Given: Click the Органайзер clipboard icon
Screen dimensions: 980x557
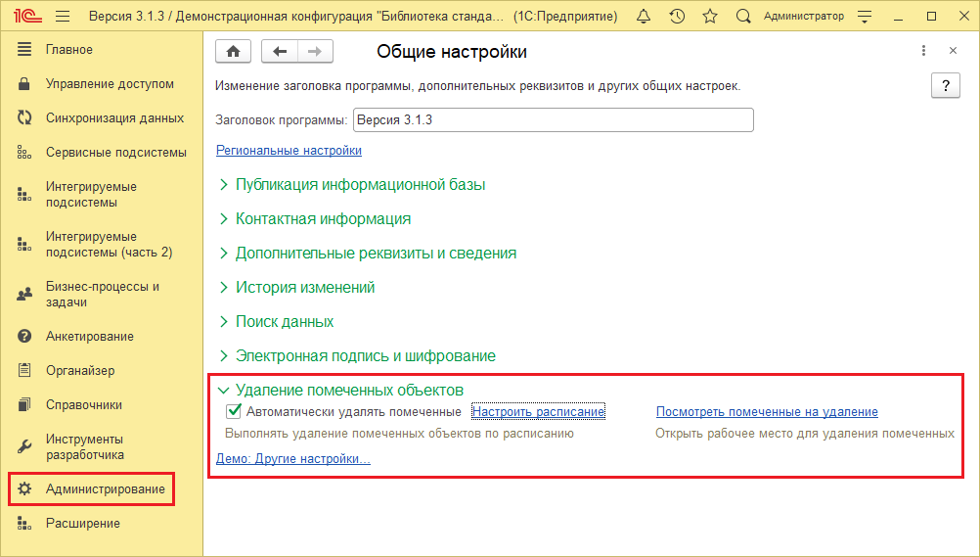Looking at the screenshot, I should tap(24, 370).
